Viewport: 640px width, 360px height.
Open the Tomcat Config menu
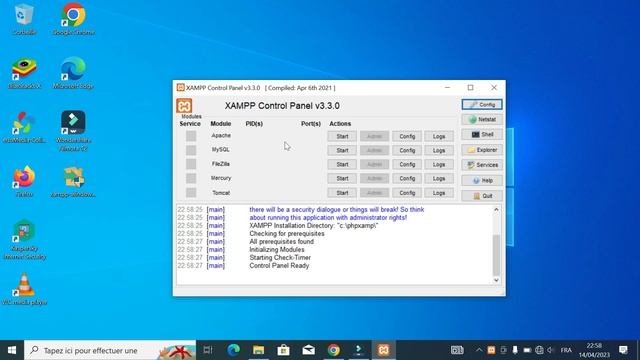click(407, 193)
